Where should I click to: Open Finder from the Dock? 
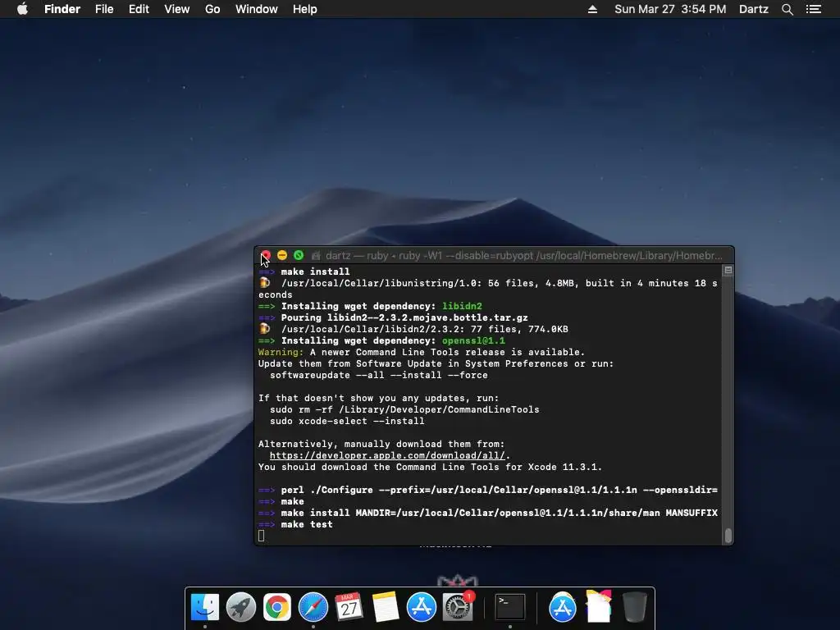click(205, 608)
